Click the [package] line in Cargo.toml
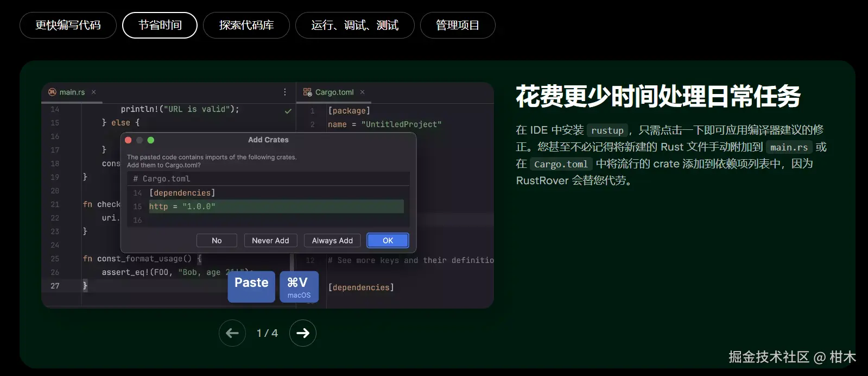The image size is (868, 376). [x=349, y=111]
